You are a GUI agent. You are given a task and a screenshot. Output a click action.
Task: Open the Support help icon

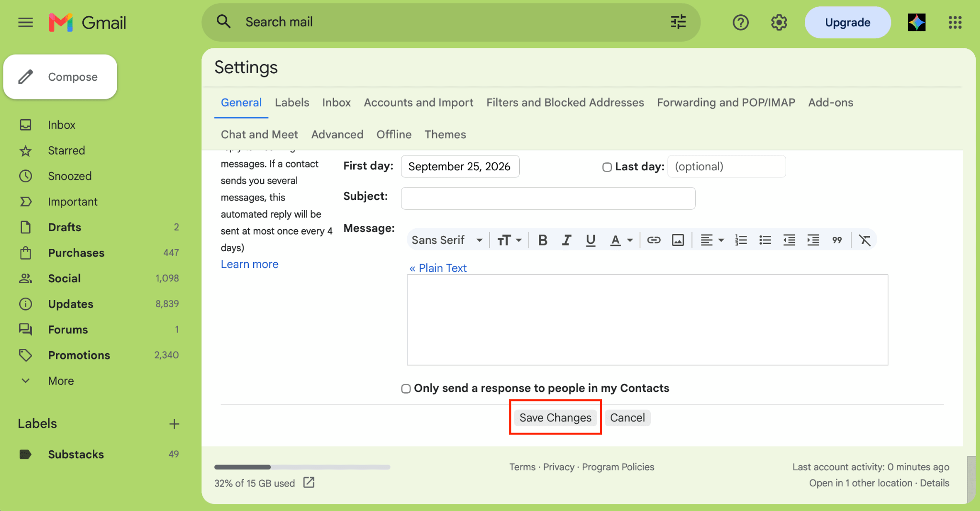coord(740,22)
